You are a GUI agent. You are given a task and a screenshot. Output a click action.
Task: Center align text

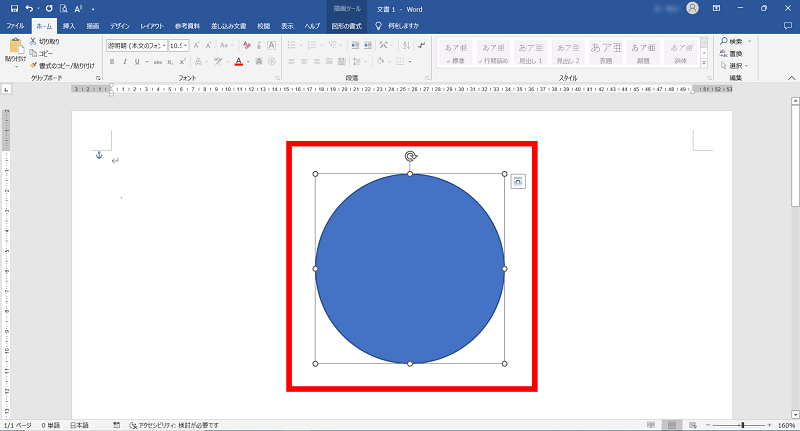tap(304, 62)
